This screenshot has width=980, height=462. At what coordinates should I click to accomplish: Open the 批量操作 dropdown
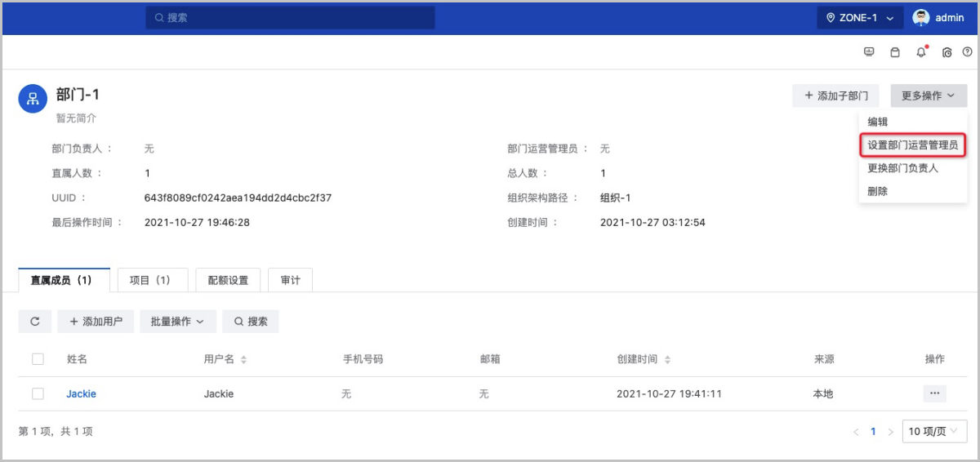pos(177,322)
